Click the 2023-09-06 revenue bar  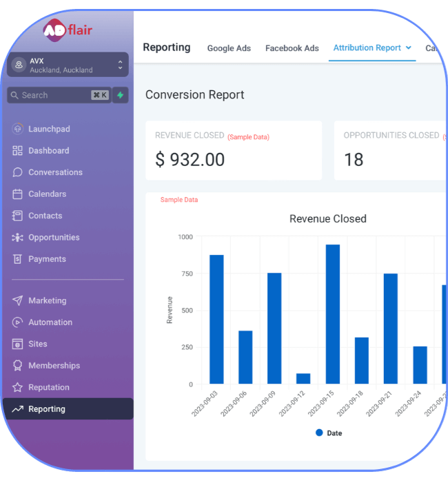click(245, 358)
